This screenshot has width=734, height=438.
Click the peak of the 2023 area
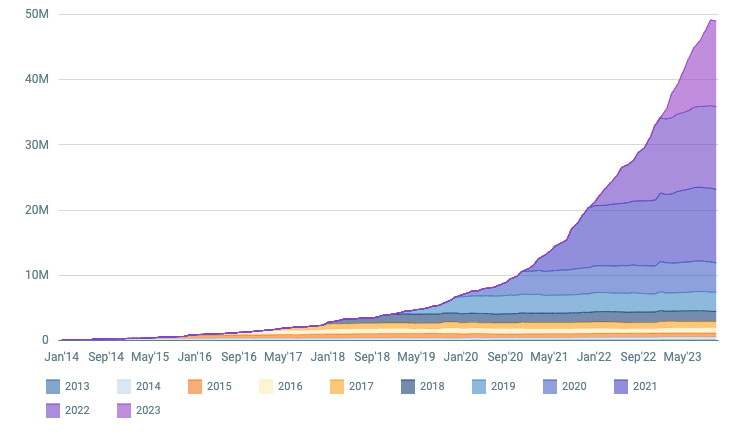point(712,21)
